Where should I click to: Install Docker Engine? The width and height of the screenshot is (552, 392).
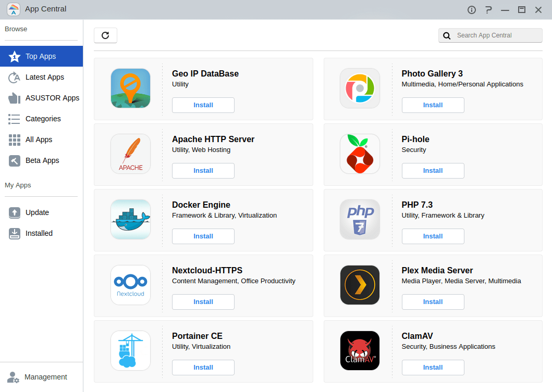point(203,236)
